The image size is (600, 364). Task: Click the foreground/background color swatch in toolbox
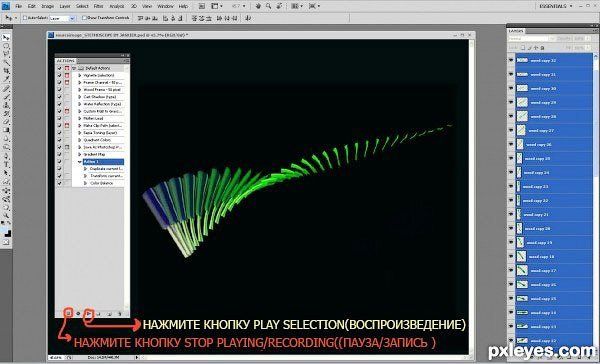click(x=6, y=232)
